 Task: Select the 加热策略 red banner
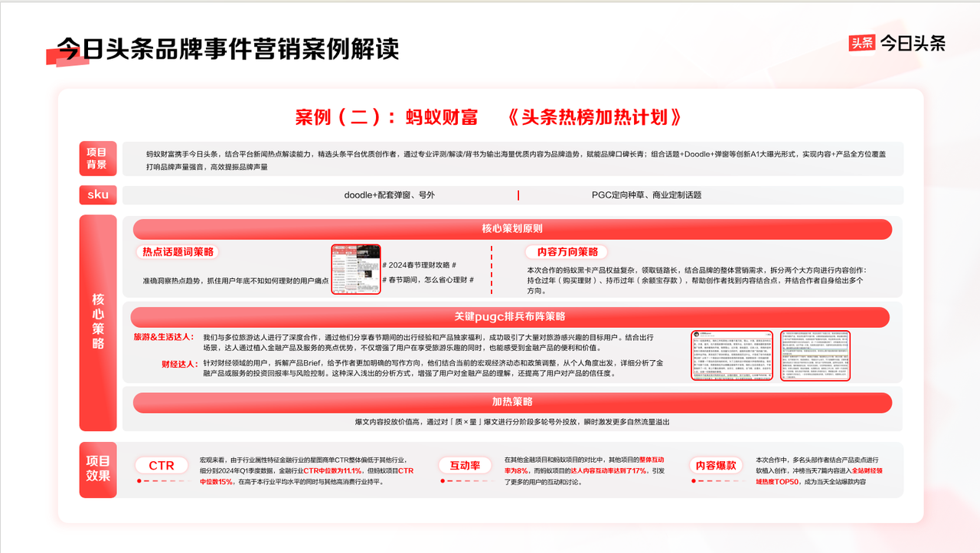click(x=511, y=402)
